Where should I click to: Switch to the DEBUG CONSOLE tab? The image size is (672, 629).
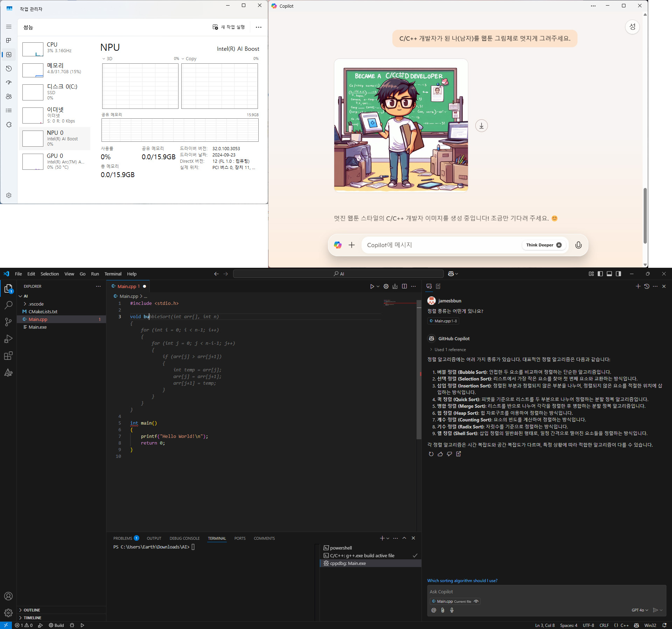(x=184, y=538)
